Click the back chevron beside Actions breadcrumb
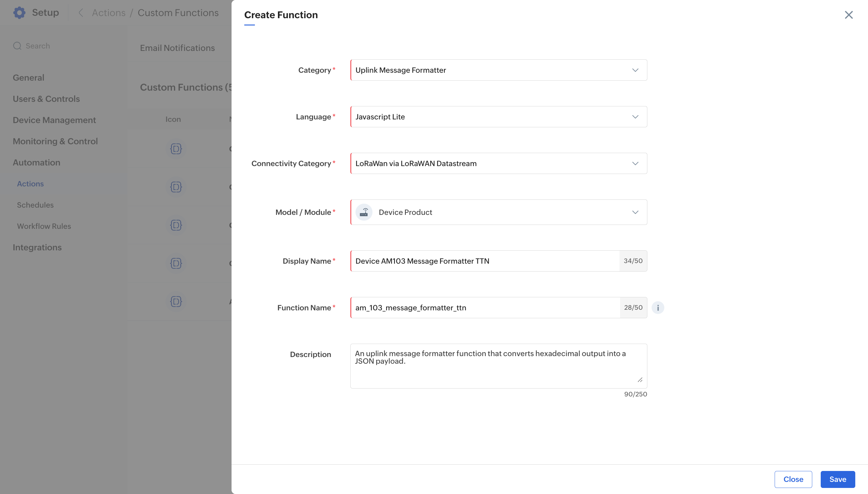Viewport: 868px width, 494px height. click(x=81, y=13)
